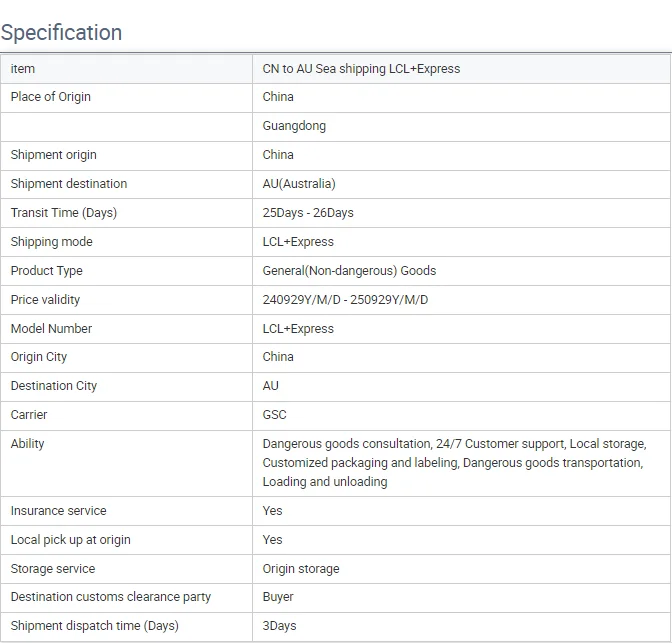This screenshot has height=643, width=672.
Task: Select the Place of Origin label
Action: pos(50,97)
